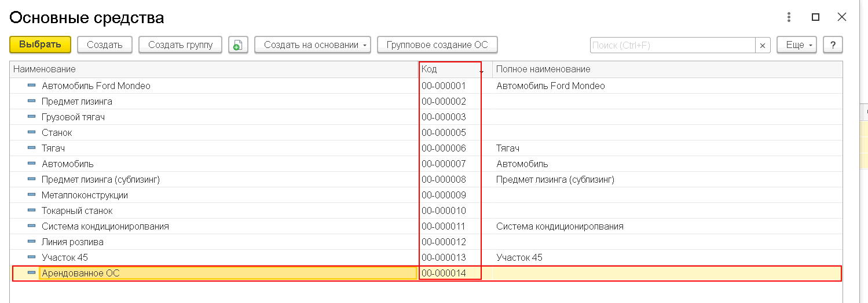Focus the Поиск (Ctrl+F) search field
The image size is (868, 303).
pos(672,45)
